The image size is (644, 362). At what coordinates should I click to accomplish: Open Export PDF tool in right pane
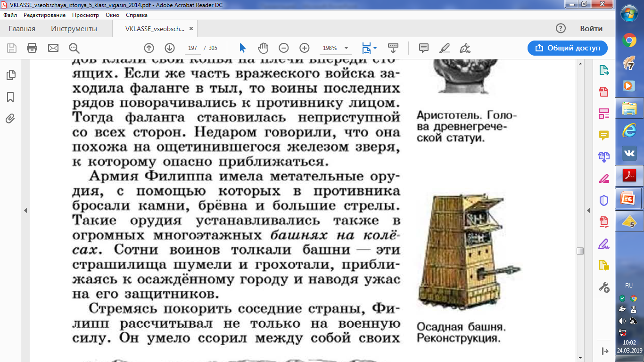pyautogui.click(x=604, y=70)
